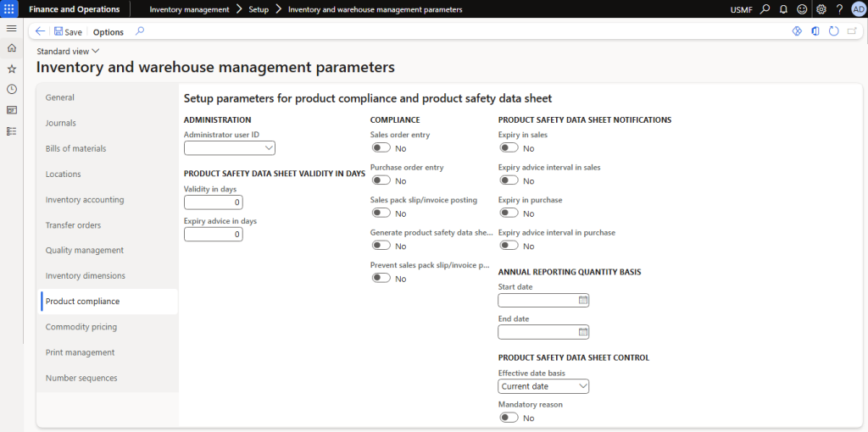Open the Effective date basis dropdown

click(x=582, y=386)
